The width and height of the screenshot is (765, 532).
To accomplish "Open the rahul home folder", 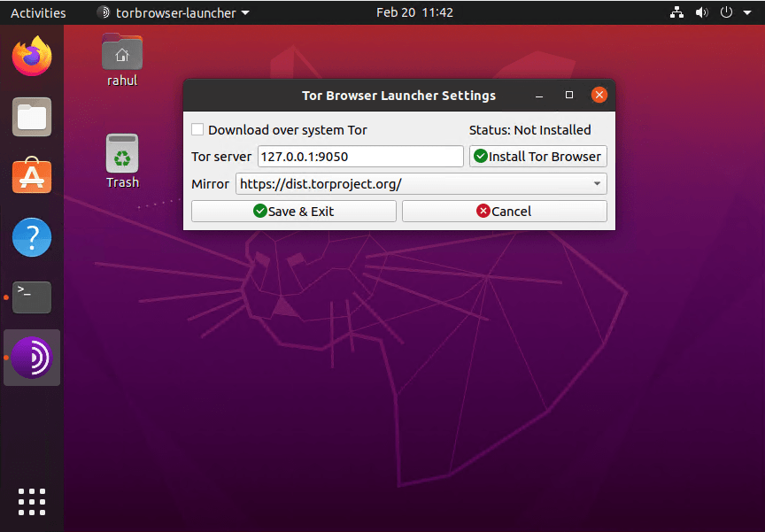I will (x=122, y=60).
